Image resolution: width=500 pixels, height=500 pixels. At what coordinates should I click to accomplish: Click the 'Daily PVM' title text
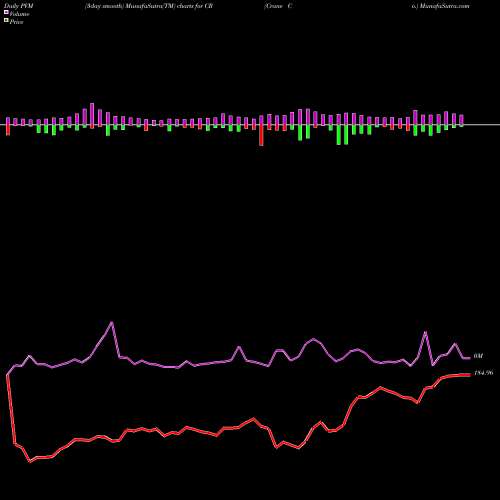(x=20, y=6)
